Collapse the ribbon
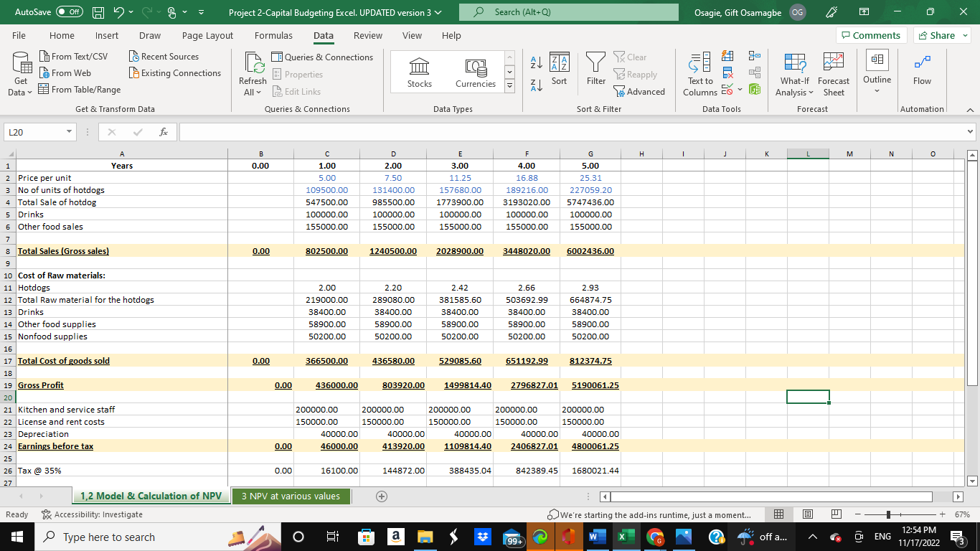The image size is (980, 551). (969, 109)
